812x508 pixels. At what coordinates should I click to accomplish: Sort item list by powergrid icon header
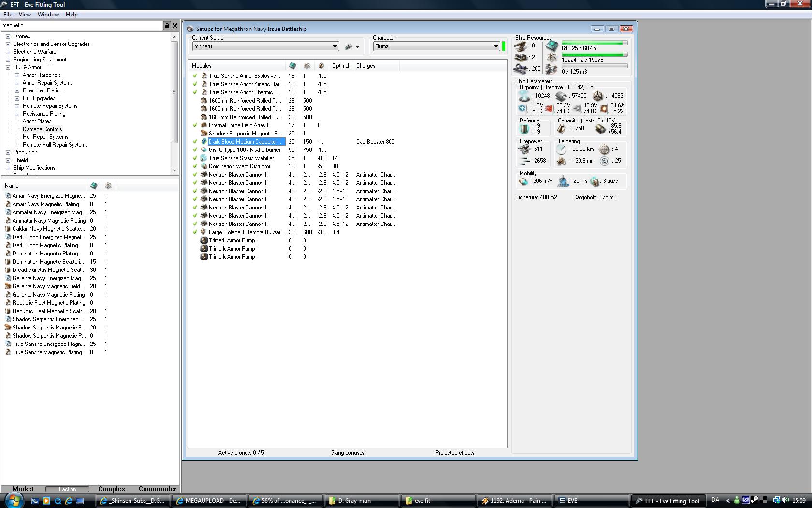108,186
